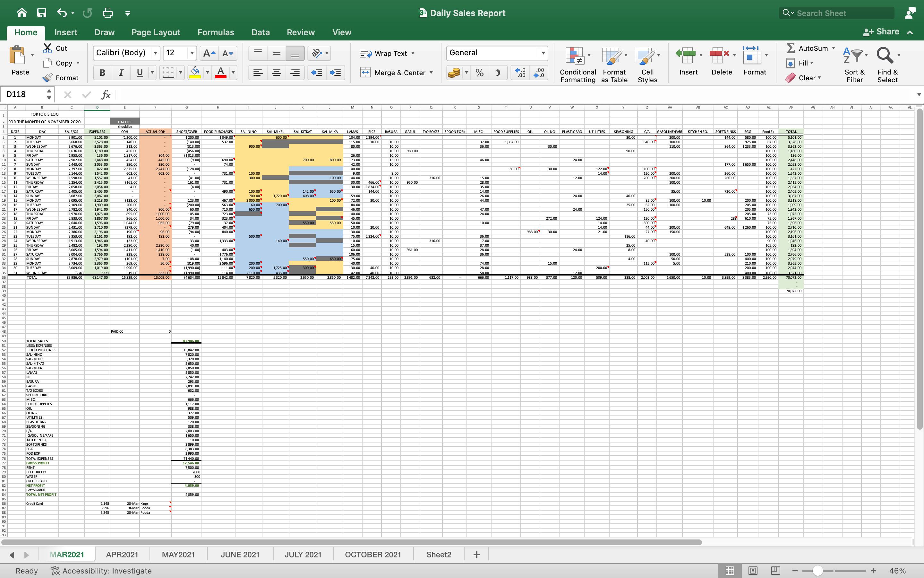Apply red font color
This screenshot has height=578, width=924.
click(x=221, y=73)
